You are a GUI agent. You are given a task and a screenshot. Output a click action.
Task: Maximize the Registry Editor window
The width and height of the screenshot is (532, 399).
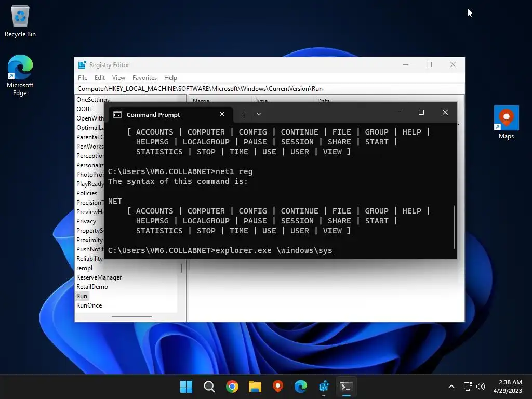(x=429, y=64)
